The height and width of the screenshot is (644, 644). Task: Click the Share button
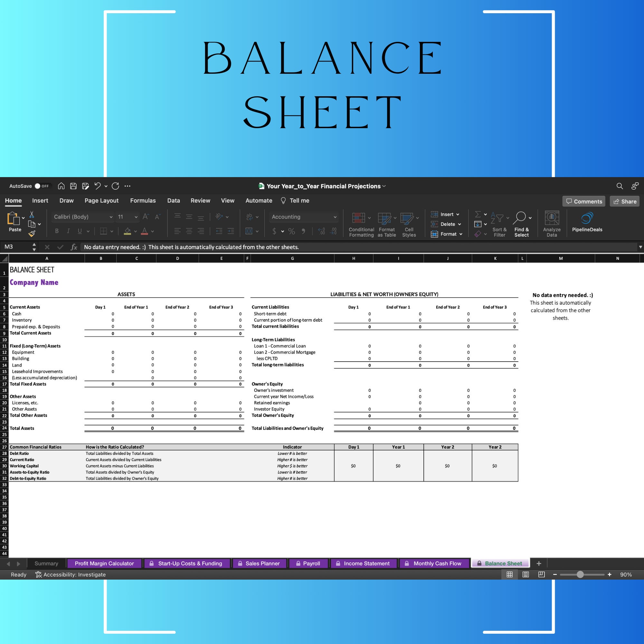pos(624,201)
